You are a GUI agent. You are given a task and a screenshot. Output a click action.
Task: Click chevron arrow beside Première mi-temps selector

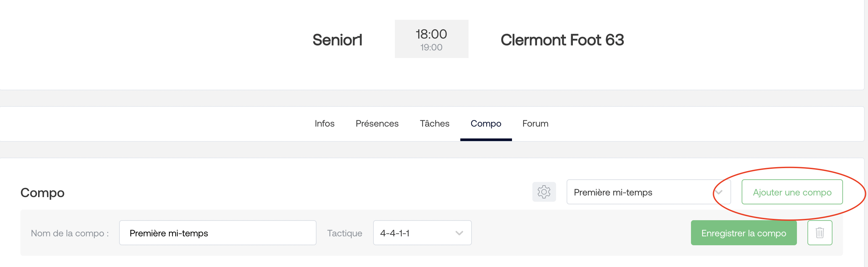tap(718, 192)
